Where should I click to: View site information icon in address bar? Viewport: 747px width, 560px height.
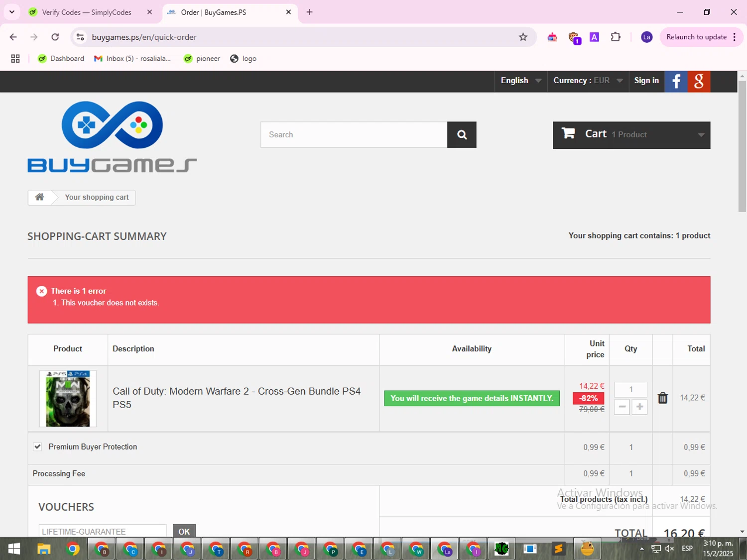point(80,37)
